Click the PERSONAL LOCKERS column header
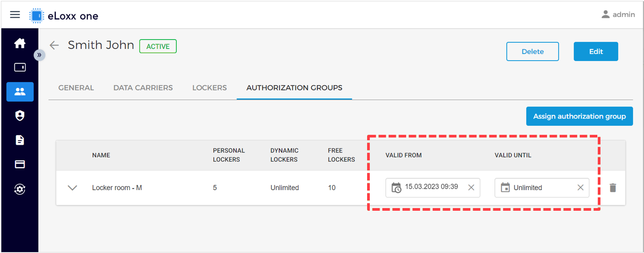The width and height of the screenshot is (644, 253). pyautogui.click(x=229, y=155)
